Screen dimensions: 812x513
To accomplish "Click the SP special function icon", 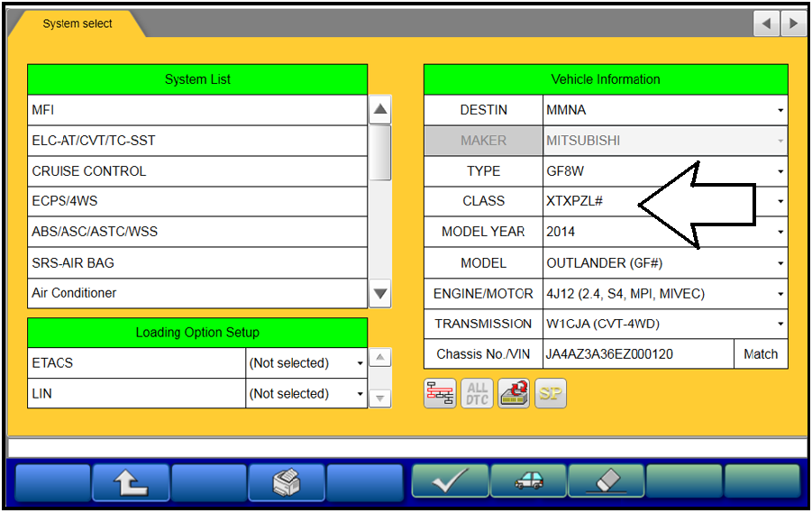I will click(x=551, y=393).
